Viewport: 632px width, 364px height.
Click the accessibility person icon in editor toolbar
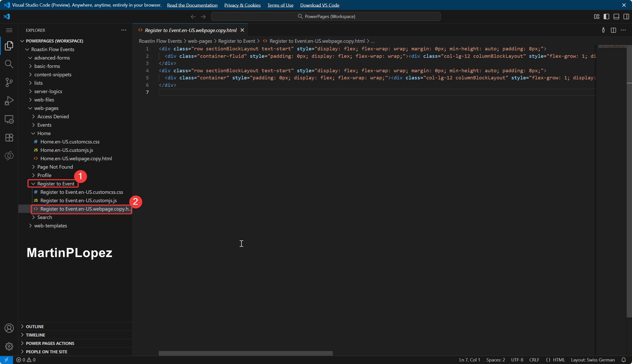pyautogui.click(x=603, y=30)
